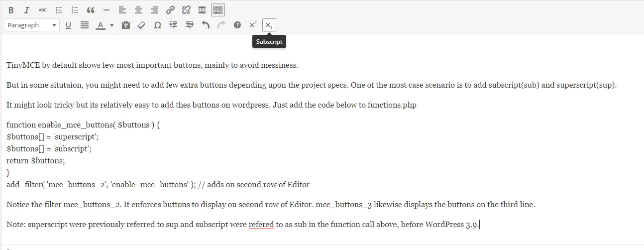Viewport: 644px width, 250px height.
Task: Click the paragraph starting 'Notice the filter'
Action: pos(271,205)
